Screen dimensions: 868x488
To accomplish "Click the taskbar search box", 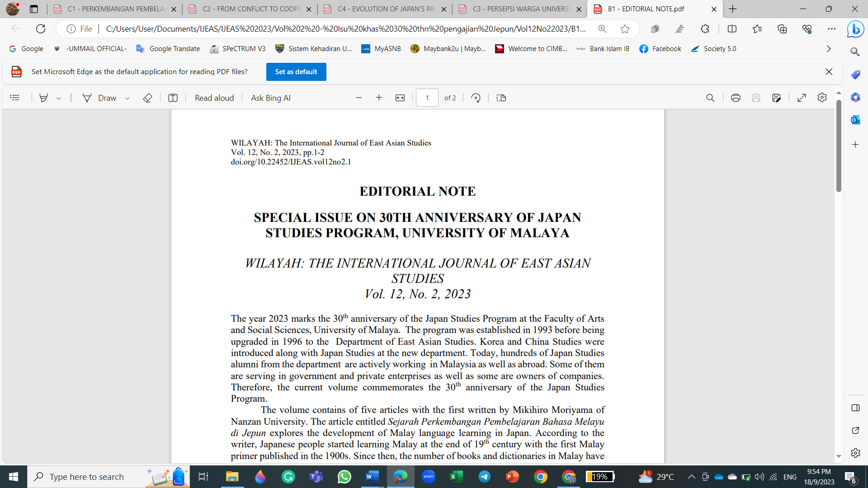I will pos(108,477).
